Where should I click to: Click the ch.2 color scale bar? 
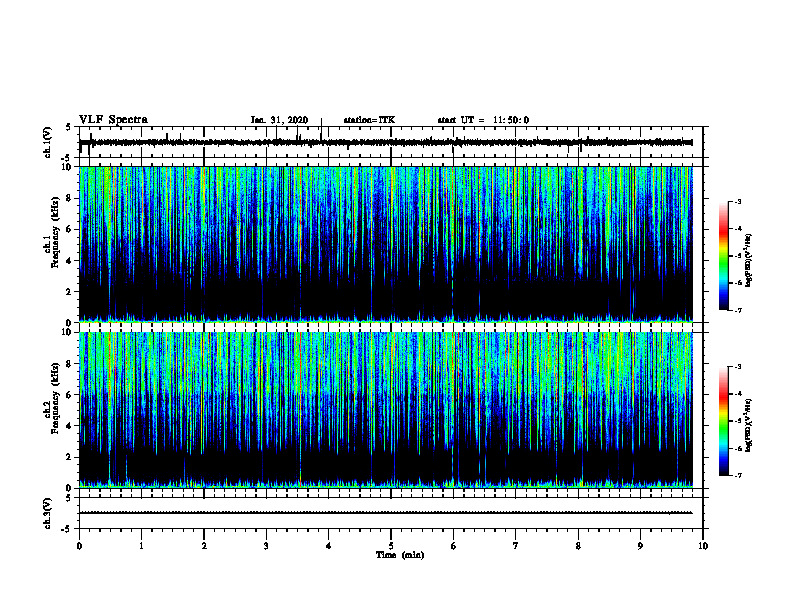pos(723,421)
